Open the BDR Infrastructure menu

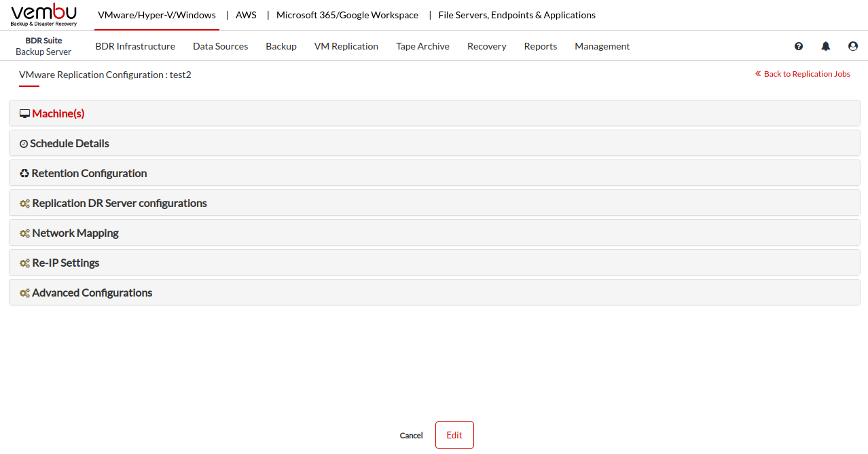(x=135, y=46)
